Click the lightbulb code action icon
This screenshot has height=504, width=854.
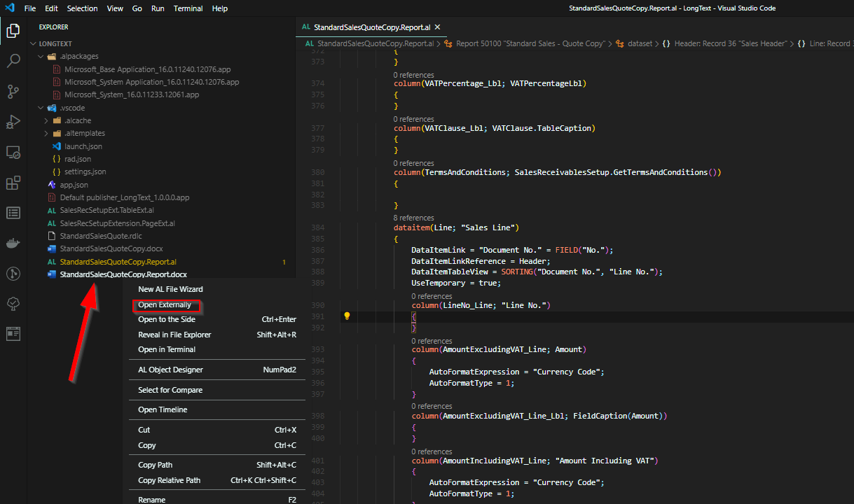(x=346, y=316)
